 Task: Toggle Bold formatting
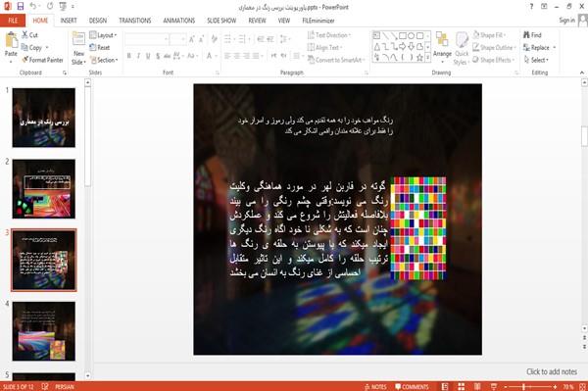pos(129,56)
